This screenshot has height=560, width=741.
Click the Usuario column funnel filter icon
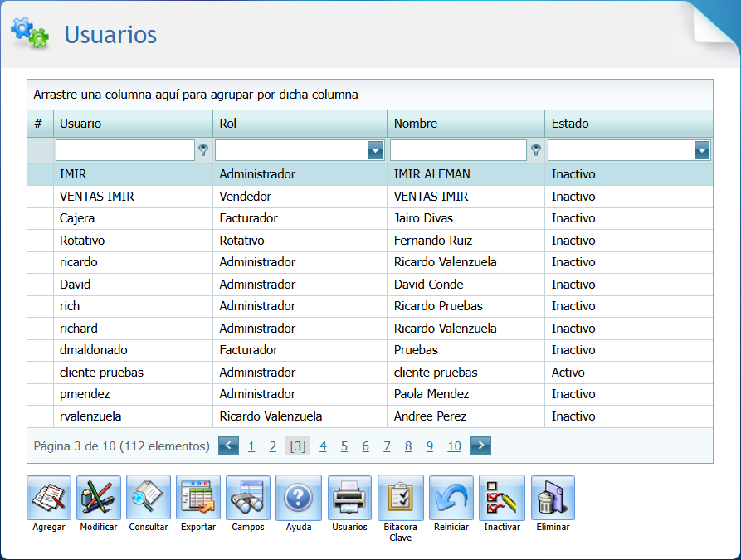(x=202, y=150)
